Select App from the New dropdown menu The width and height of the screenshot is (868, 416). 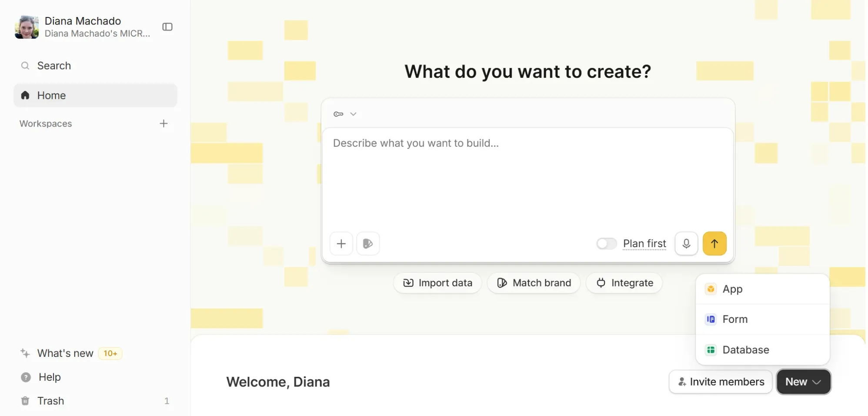pyautogui.click(x=763, y=289)
